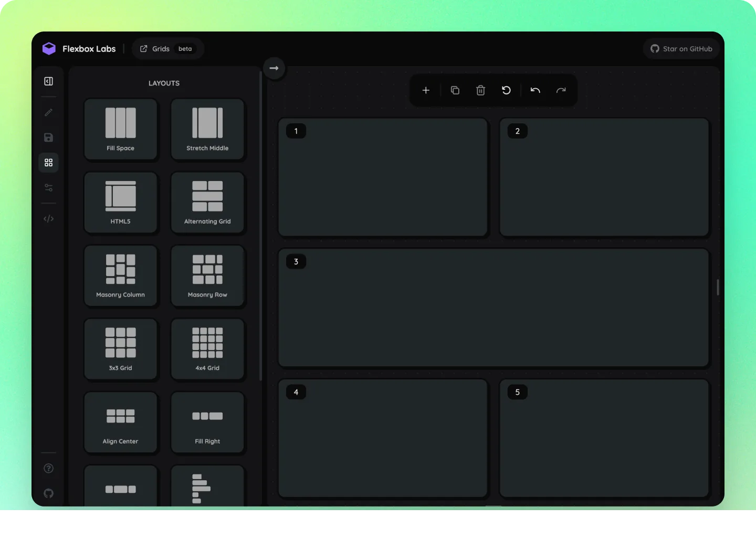
Task: Choose the Fill Space layout
Action: click(x=121, y=129)
